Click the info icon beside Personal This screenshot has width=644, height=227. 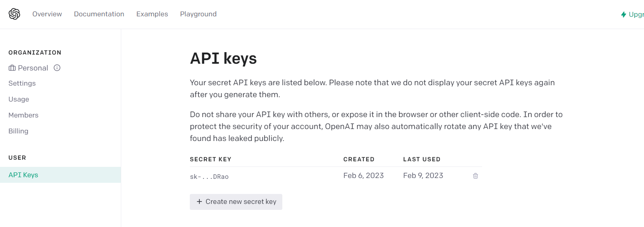(57, 68)
